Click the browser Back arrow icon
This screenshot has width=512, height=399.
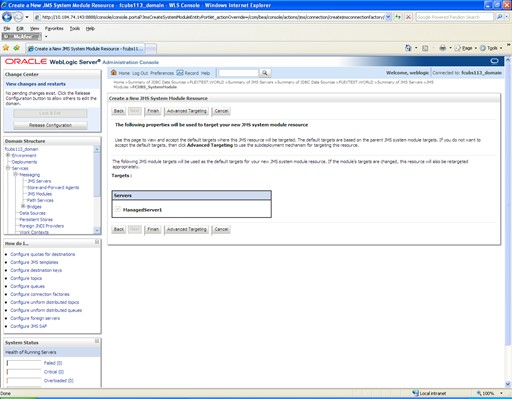point(7,17)
